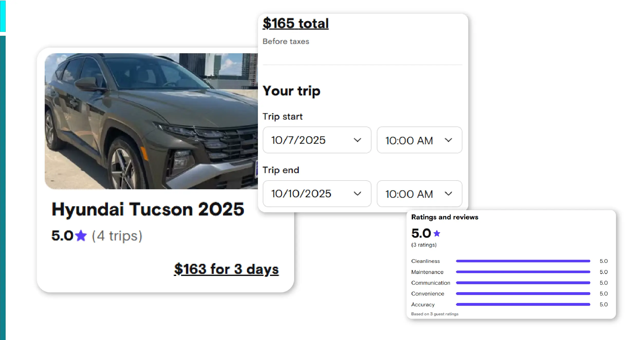The height and width of the screenshot is (340, 644).
Task: Click the Cleanliness rating bar
Action: pyautogui.click(x=523, y=261)
